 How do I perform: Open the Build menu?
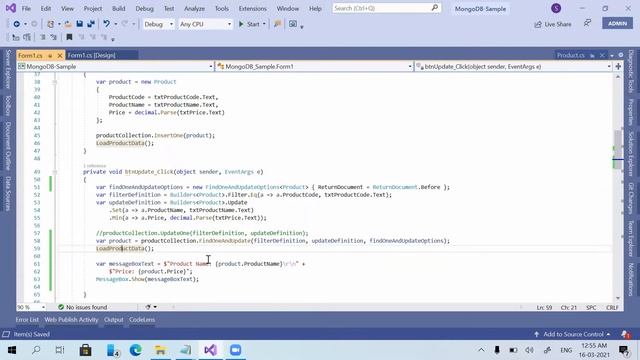pos(118,9)
